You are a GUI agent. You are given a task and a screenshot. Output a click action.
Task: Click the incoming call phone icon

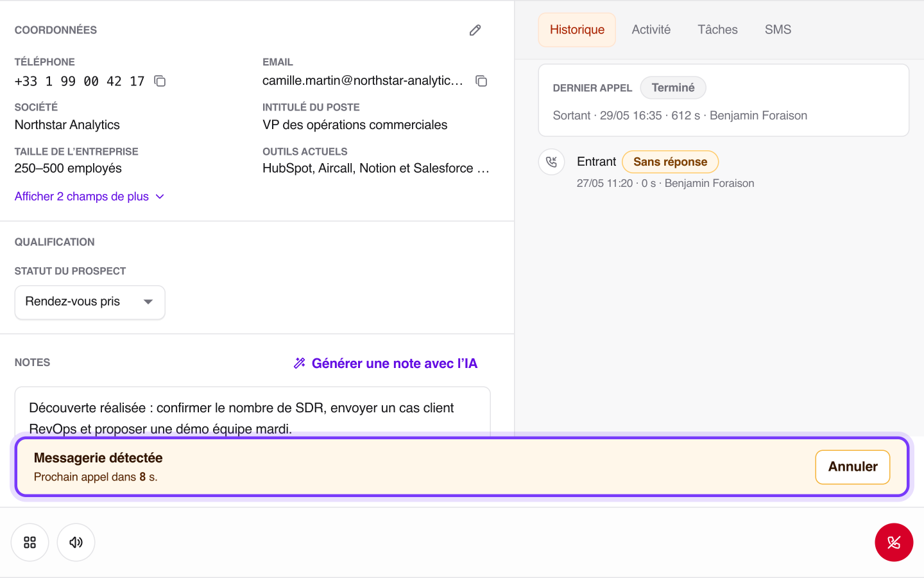551,162
